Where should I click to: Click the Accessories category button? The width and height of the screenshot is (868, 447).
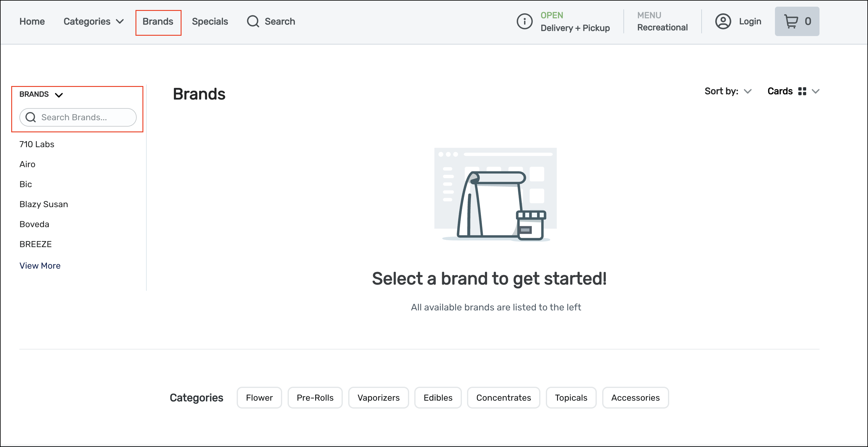[635, 398]
